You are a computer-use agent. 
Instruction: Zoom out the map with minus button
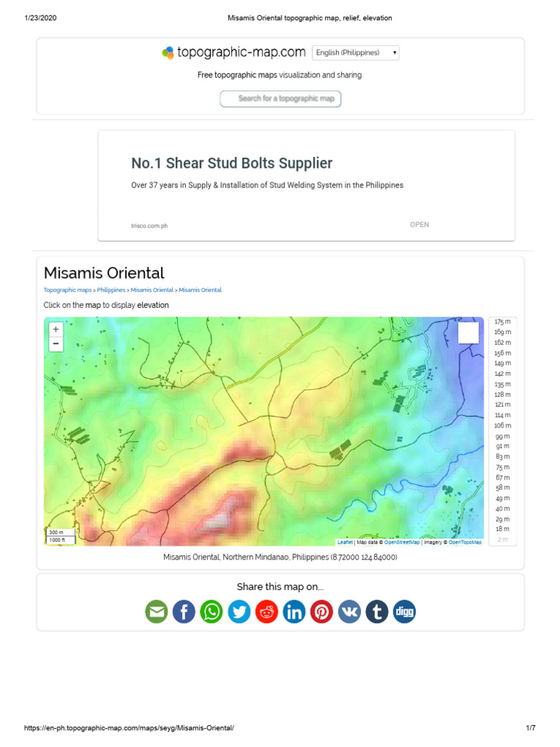(x=55, y=344)
